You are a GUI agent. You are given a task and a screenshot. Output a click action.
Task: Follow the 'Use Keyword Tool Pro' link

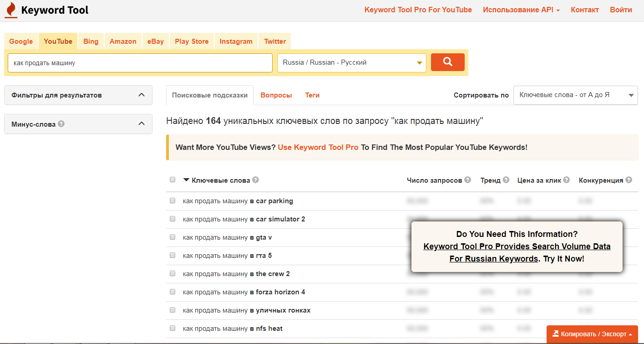point(318,148)
